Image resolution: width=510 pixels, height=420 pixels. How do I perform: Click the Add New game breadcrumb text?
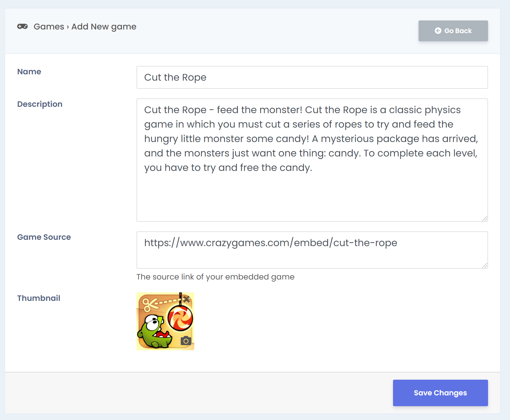click(104, 26)
